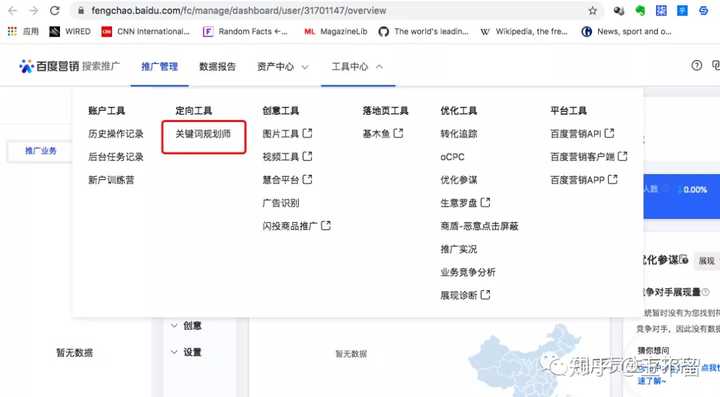Click external link icon beside 生意罗盘
The image size is (720, 397).
485,202
